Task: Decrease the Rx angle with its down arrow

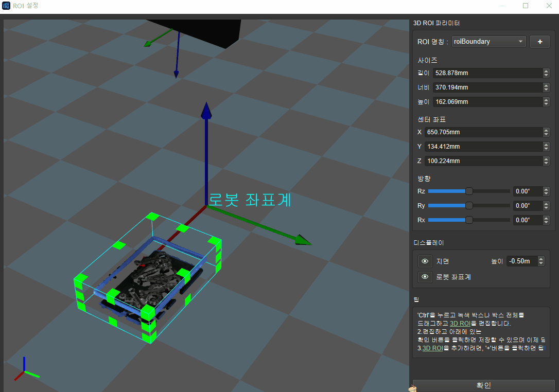Action: point(546,222)
